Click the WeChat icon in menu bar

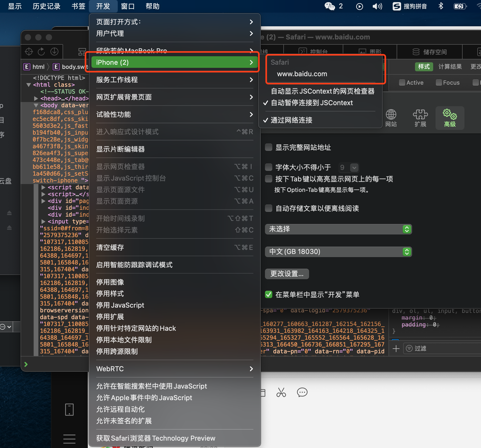click(x=330, y=6)
